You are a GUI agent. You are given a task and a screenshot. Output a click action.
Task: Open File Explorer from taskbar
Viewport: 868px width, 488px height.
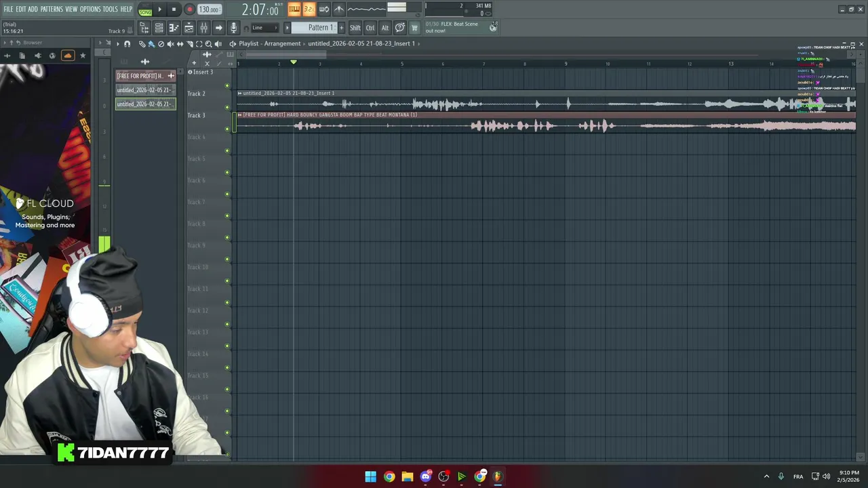pyautogui.click(x=407, y=476)
